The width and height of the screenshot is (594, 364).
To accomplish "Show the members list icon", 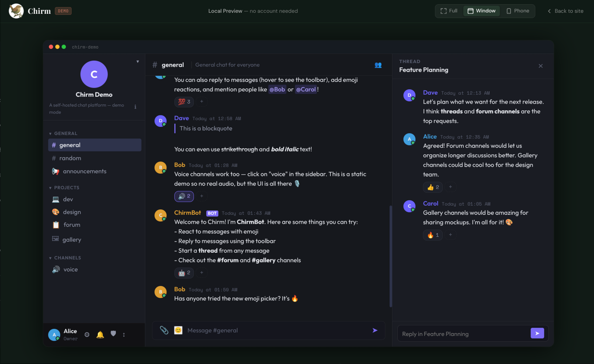I will tap(378, 65).
